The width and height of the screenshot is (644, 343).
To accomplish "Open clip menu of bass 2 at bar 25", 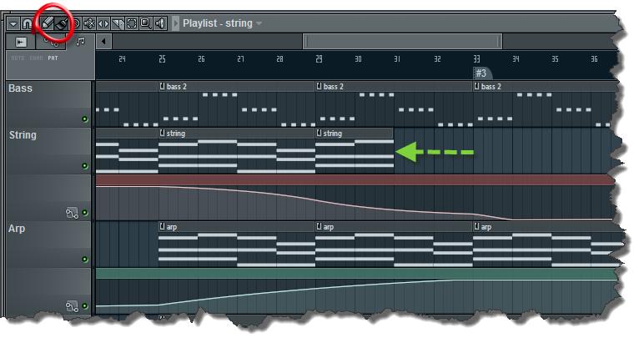I will (x=162, y=86).
